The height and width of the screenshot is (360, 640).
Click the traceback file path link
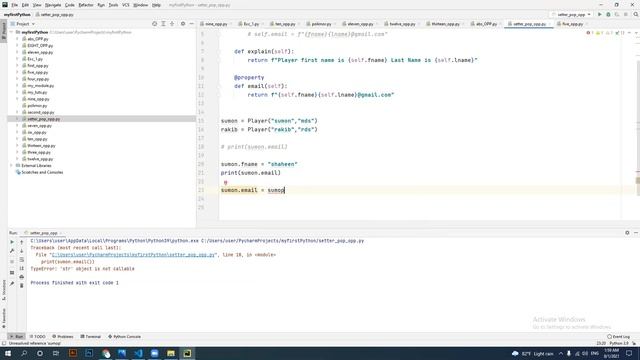[x=133, y=255]
